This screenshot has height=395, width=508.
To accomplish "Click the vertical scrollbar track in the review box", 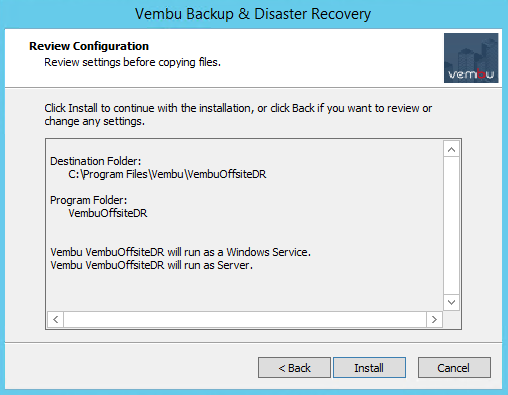I will tap(451, 226).
